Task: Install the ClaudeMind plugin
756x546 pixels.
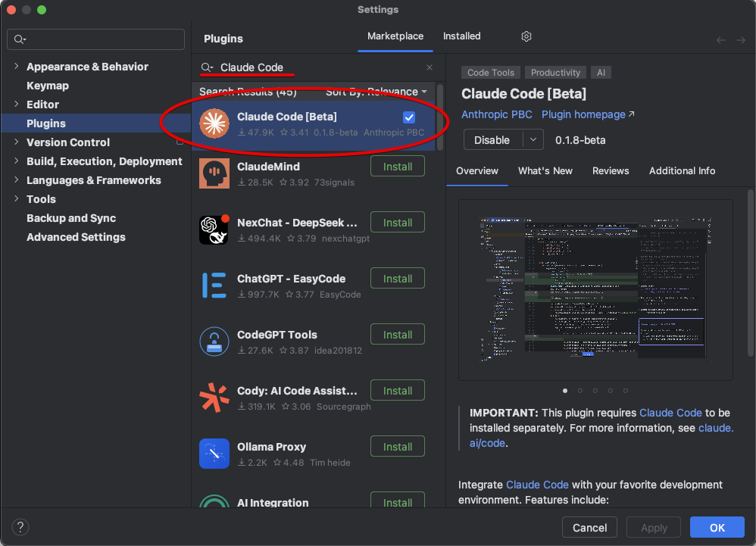Action: (x=397, y=166)
